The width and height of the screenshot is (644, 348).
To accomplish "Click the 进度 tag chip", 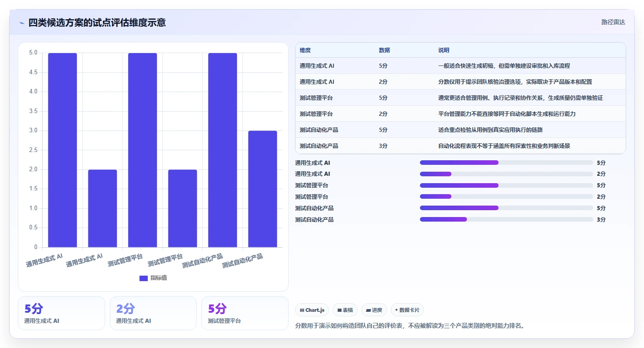I will [x=374, y=310].
